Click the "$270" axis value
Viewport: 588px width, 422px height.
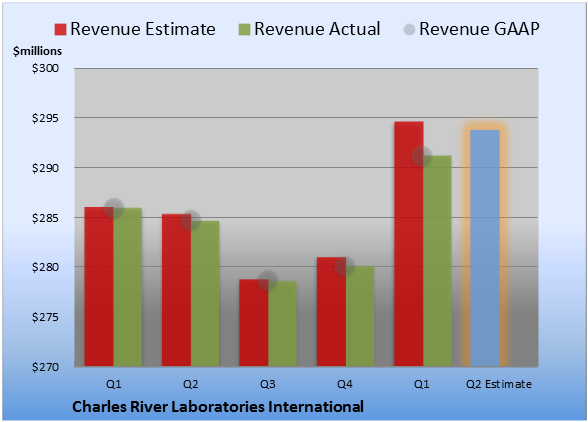[x=45, y=367]
